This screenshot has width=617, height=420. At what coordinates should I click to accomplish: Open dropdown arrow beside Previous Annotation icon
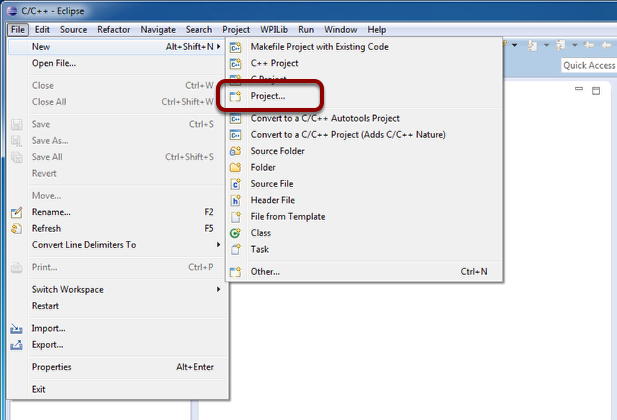click(x=575, y=46)
